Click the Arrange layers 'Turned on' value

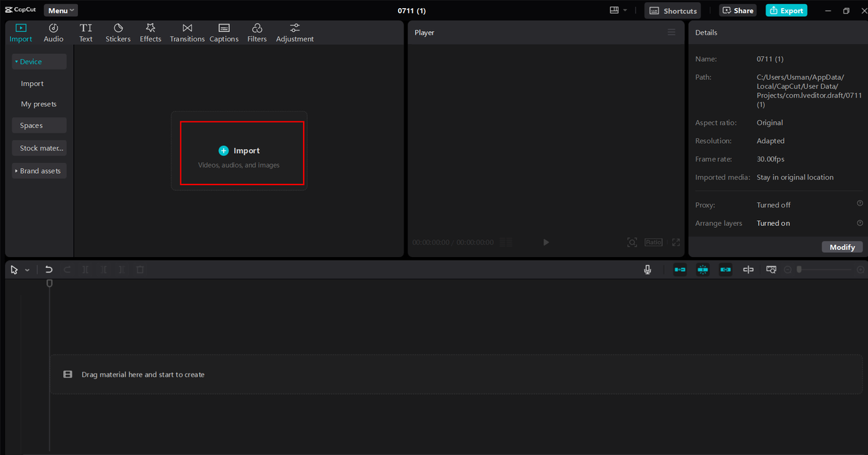point(773,223)
